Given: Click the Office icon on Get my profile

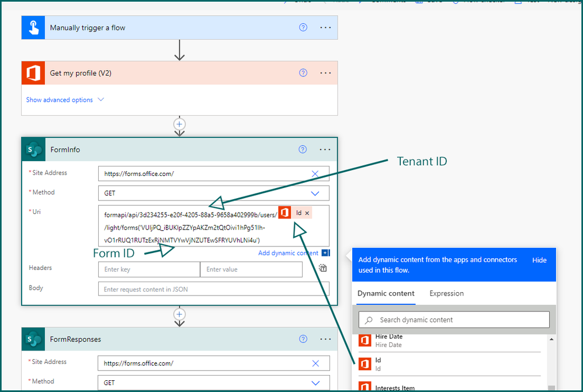Looking at the screenshot, I should pos(33,73).
